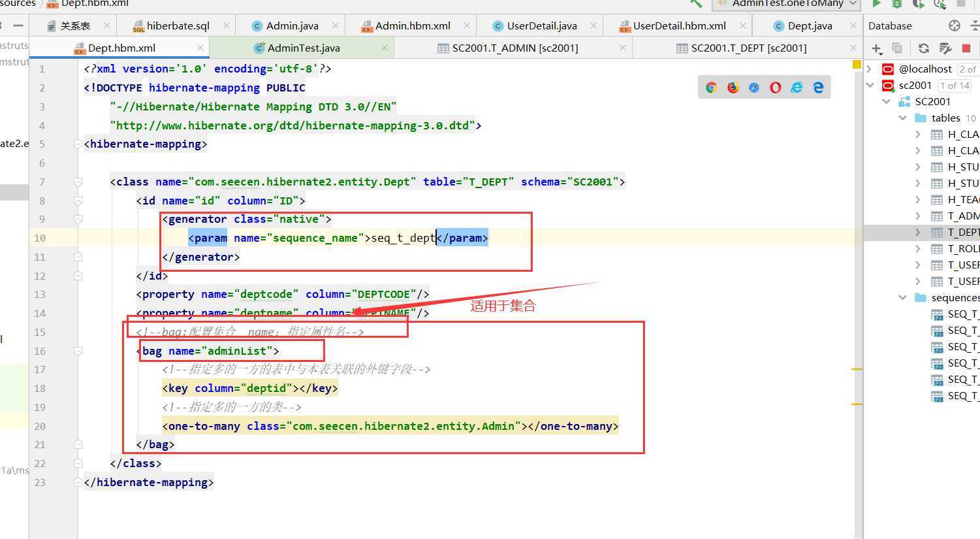The image size is (980, 539).
Task: Select the T_ROL table in tree
Action: point(963,249)
